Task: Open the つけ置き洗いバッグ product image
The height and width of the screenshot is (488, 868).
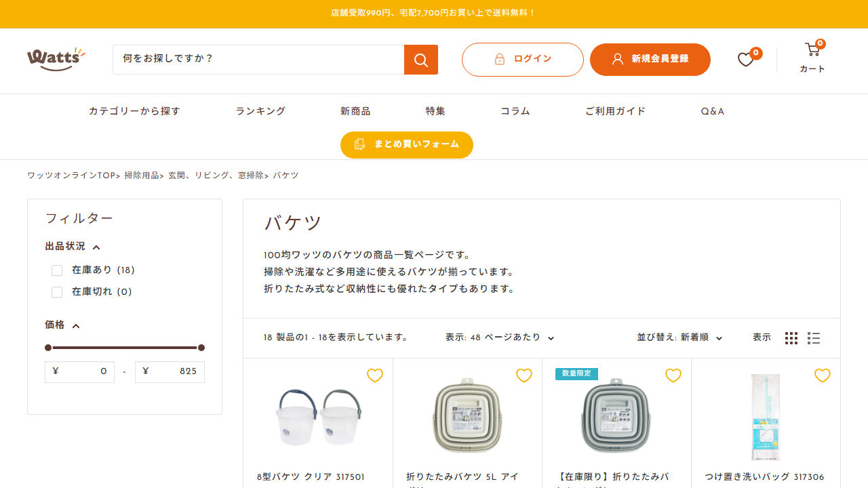Action: click(766, 417)
